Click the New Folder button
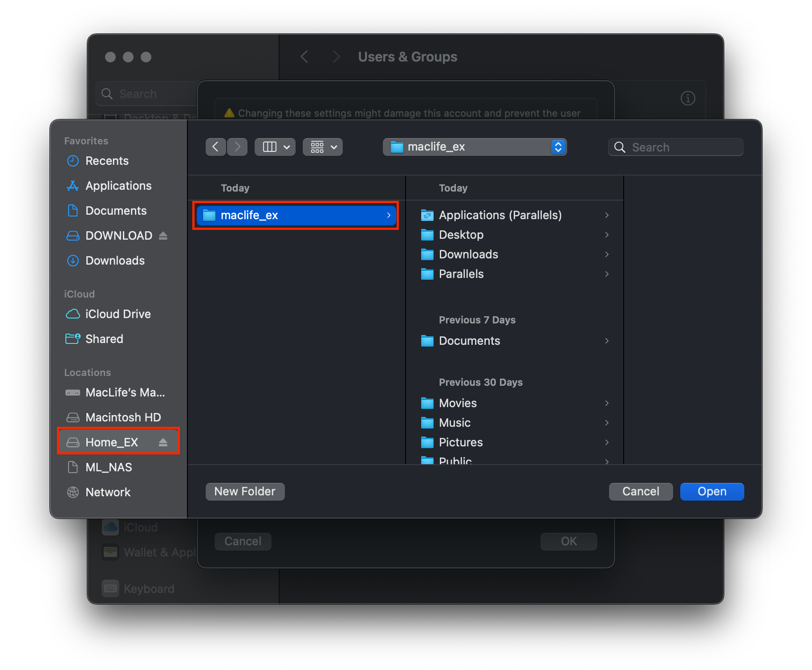This screenshot has height=670, width=812. pos(245,492)
